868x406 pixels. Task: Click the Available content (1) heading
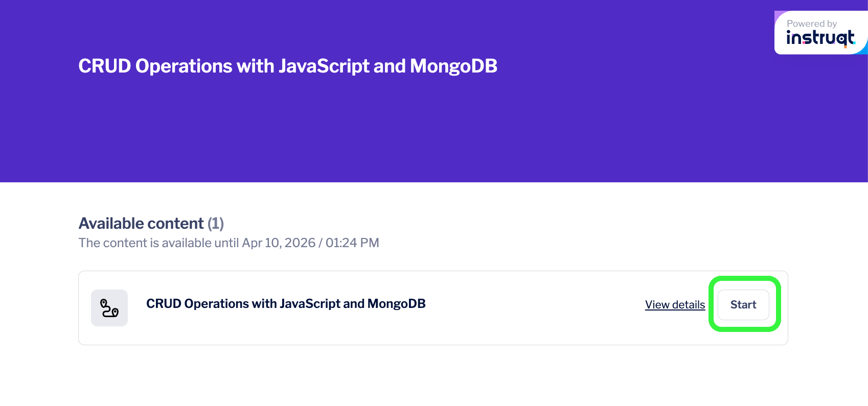tap(151, 223)
